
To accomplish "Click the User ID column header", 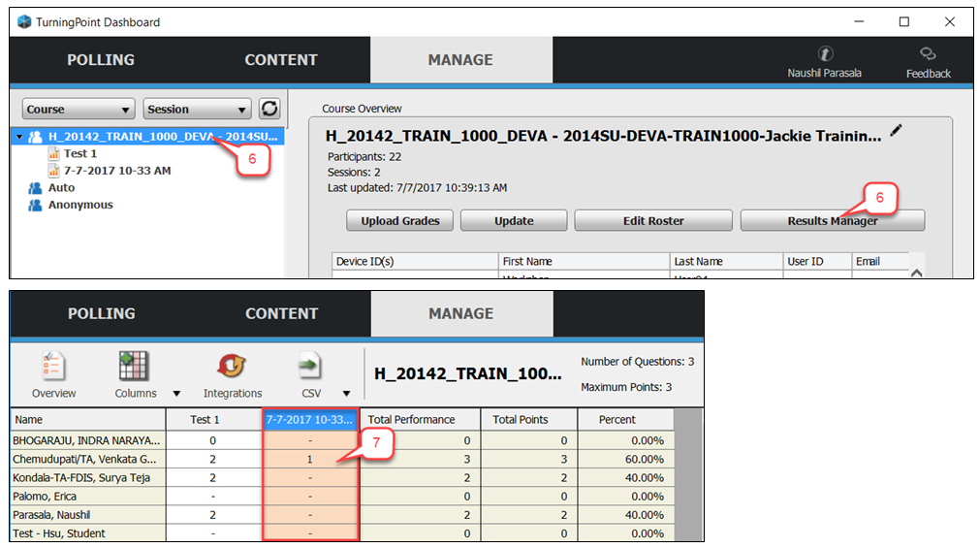I will (817, 262).
